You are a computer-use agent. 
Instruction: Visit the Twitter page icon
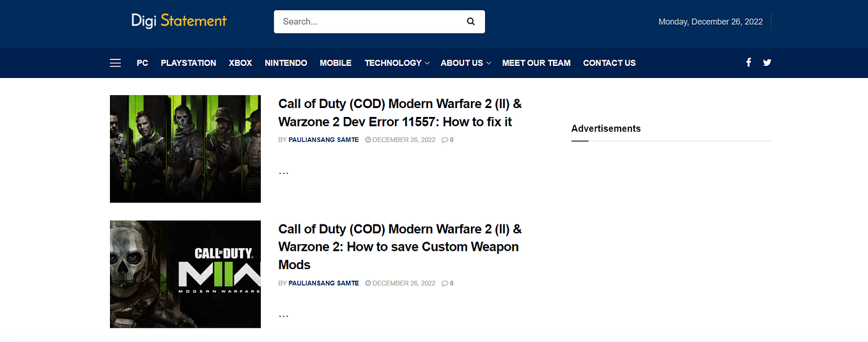767,63
